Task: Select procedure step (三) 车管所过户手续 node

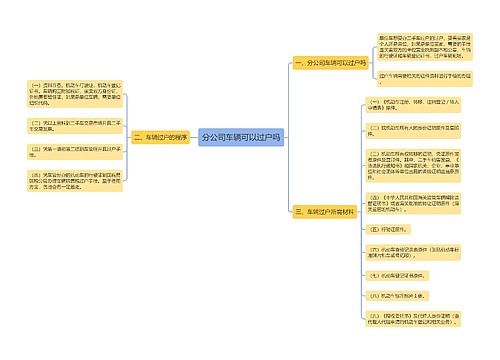Action: (x=75, y=152)
